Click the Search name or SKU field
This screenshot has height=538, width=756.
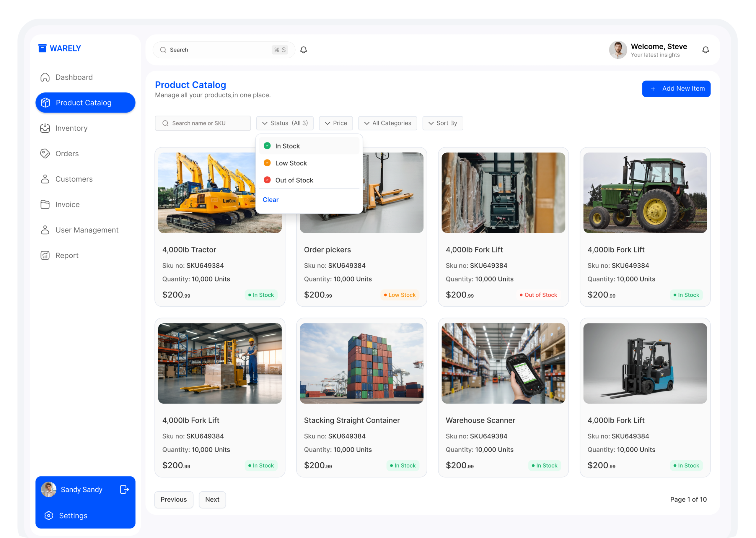(x=203, y=123)
